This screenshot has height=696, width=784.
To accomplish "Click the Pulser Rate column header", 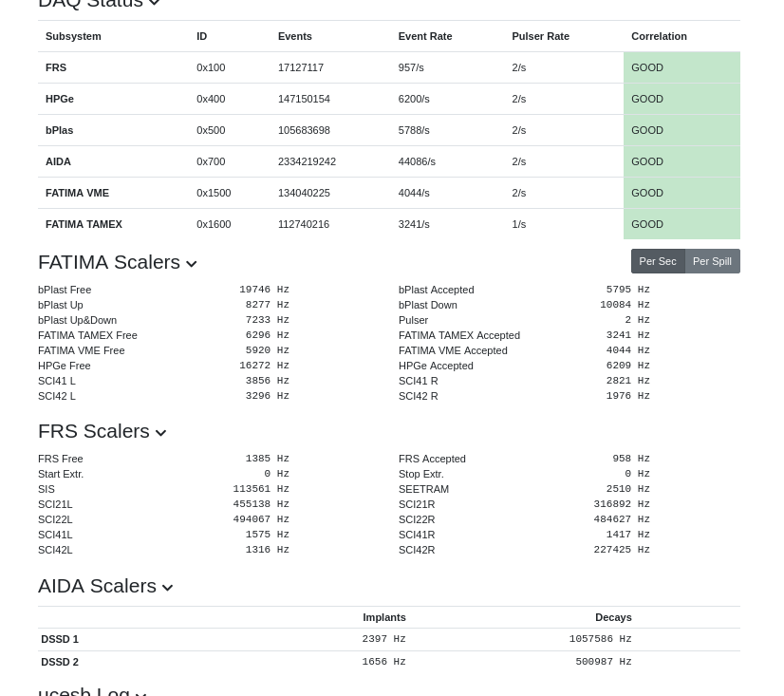I will (540, 36).
